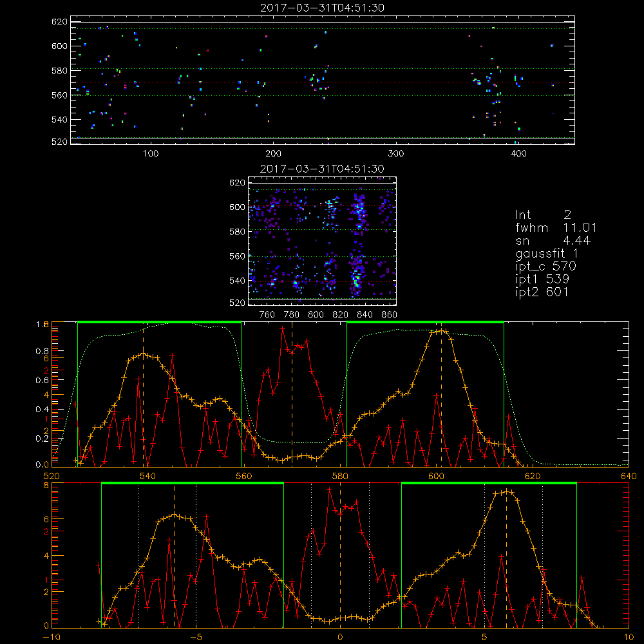Image resolution: width=644 pixels, height=644 pixels.
Task: Click y-axis label 8 of bottom plot
Action: coord(46,486)
